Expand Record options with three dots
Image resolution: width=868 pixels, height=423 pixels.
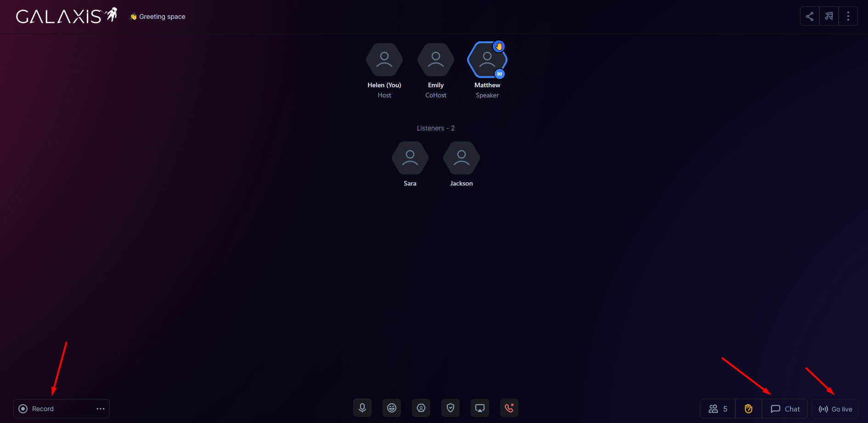coord(101,409)
